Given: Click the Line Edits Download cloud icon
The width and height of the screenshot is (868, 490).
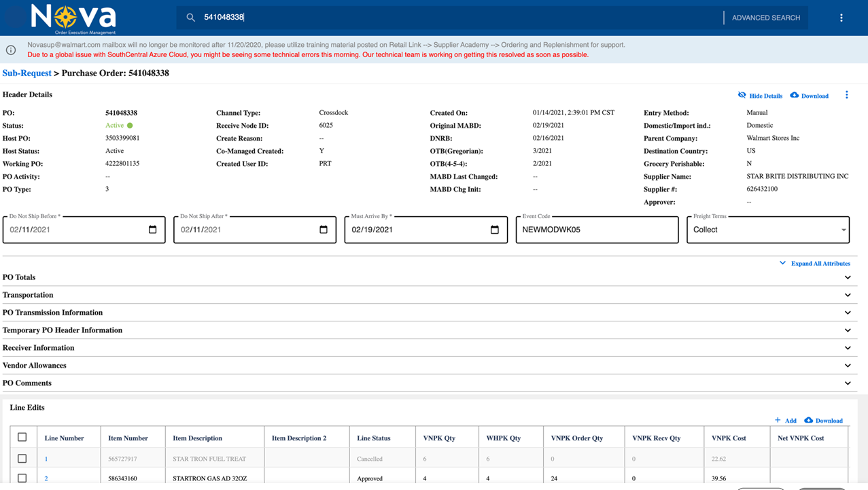Looking at the screenshot, I should pos(809,420).
